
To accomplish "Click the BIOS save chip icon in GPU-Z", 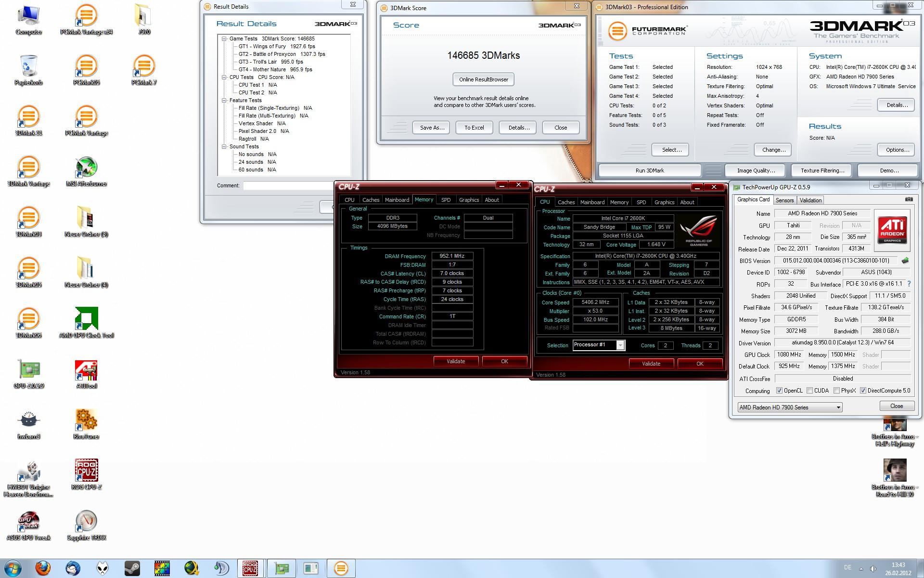I will 905,261.
